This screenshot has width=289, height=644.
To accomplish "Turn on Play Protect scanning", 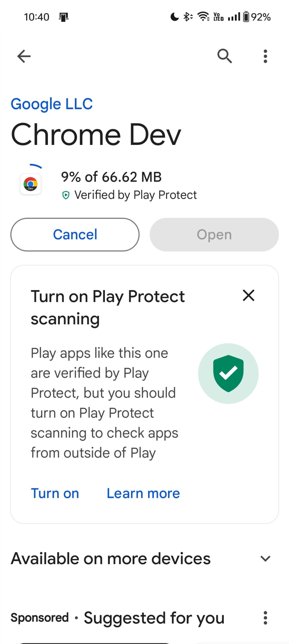I will click(55, 493).
